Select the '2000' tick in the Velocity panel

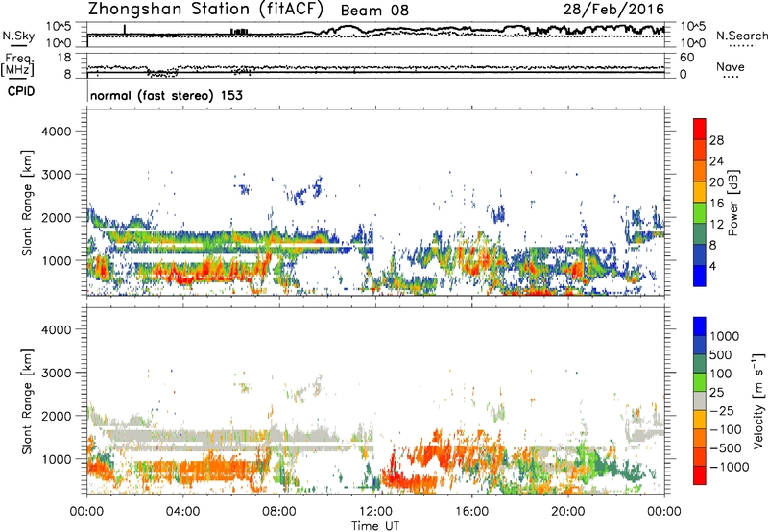(57, 416)
